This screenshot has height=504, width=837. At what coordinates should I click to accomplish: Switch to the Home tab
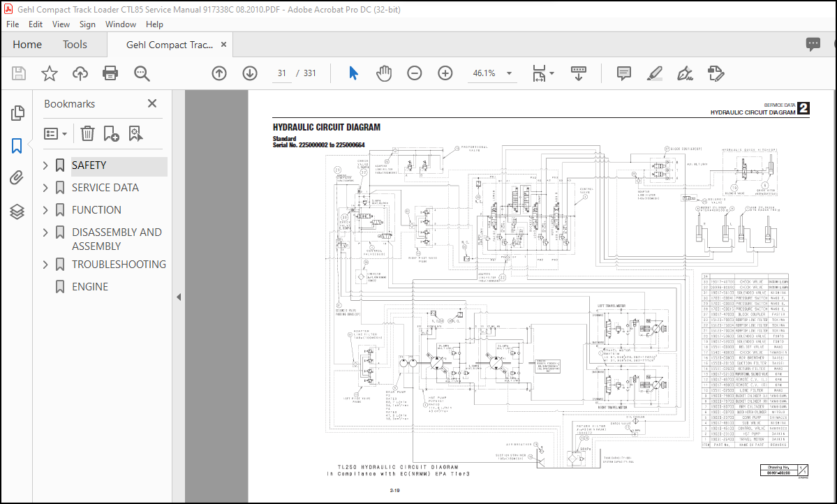27,45
